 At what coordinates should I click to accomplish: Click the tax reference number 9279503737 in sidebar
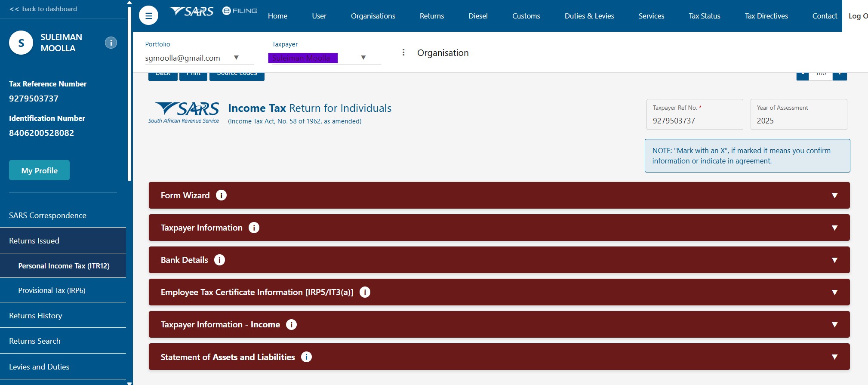pos(34,99)
